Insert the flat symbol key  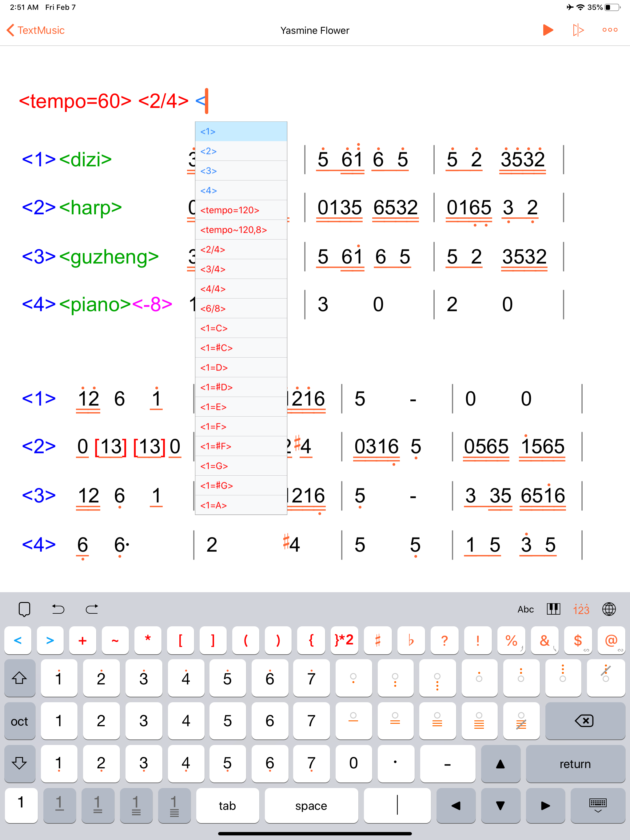(x=411, y=641)
